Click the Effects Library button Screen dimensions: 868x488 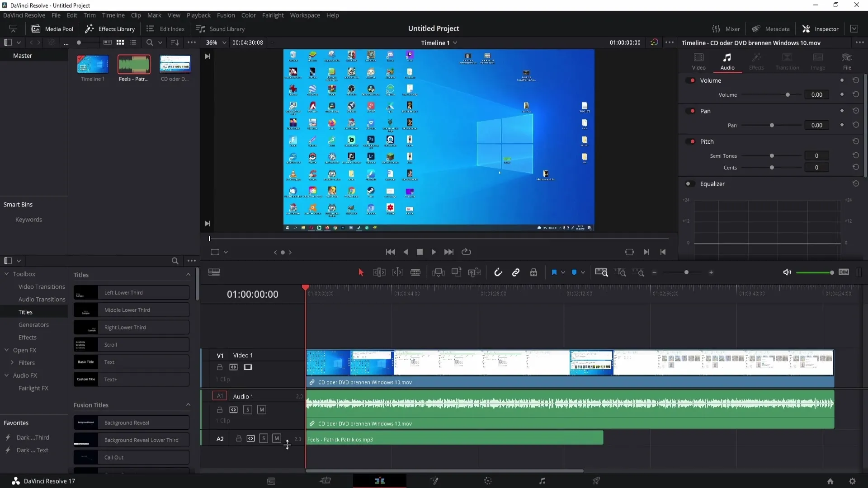coord(109,28)
